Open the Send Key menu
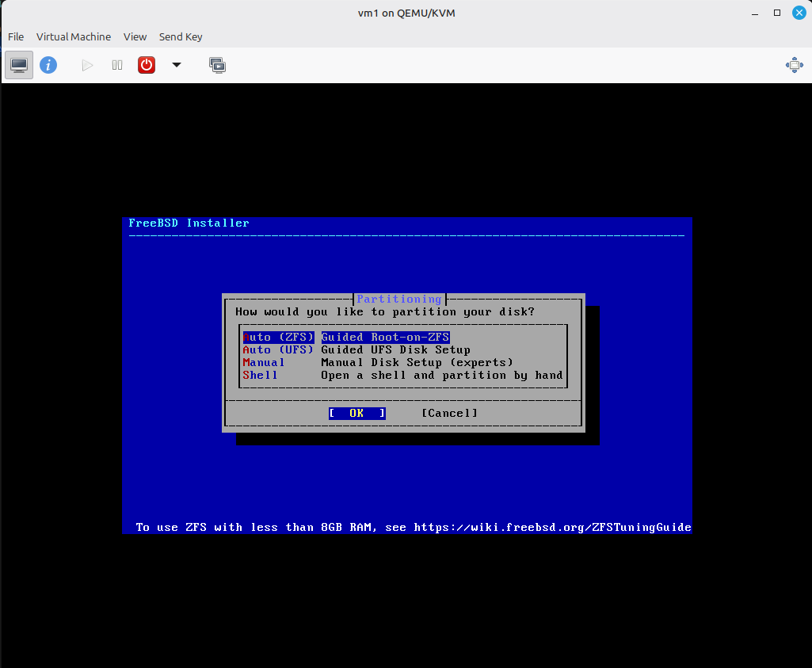Screen dimensions: 812x668 point(181,36)
